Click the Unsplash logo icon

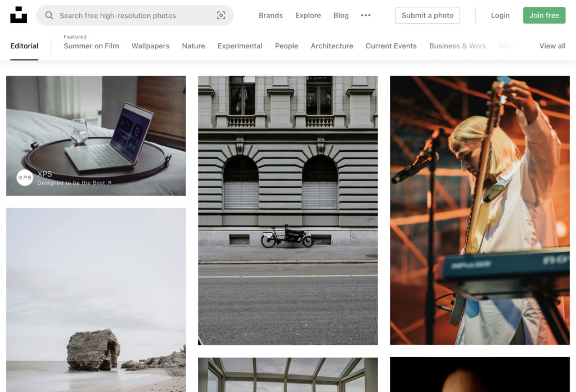click(19, 15)
